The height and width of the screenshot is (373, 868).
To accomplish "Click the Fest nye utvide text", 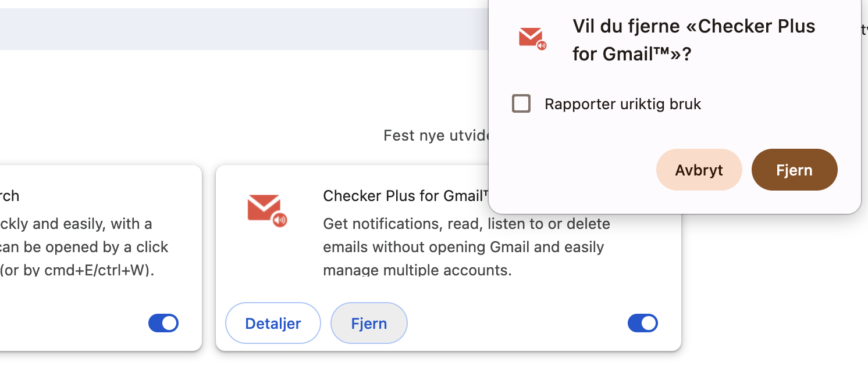I will point(436,135).
